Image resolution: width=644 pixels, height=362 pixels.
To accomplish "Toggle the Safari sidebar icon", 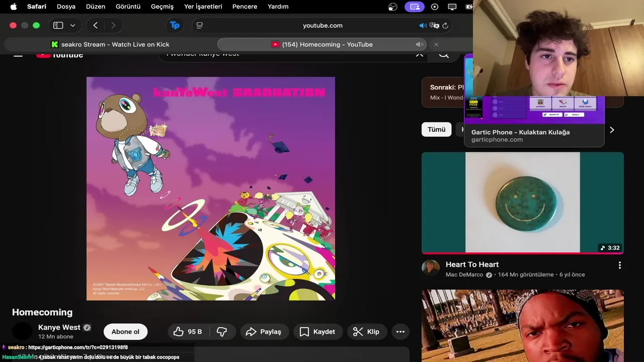I will (58, 25).
